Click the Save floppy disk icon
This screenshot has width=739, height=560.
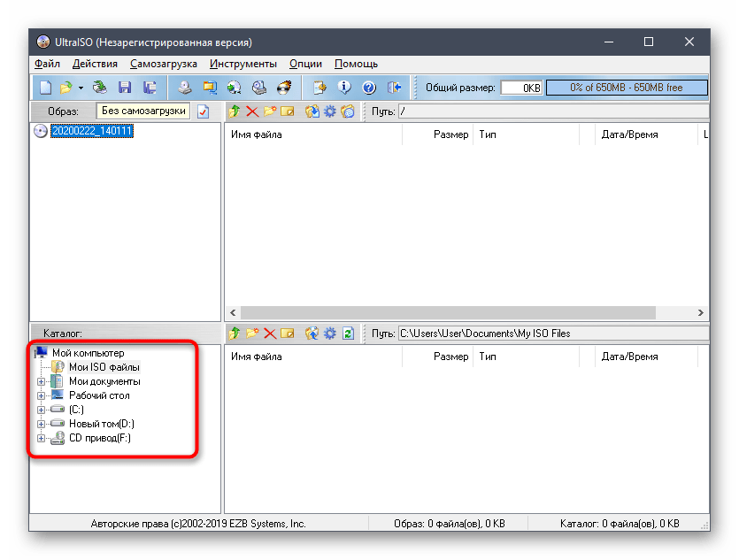(x=125, y=88)
